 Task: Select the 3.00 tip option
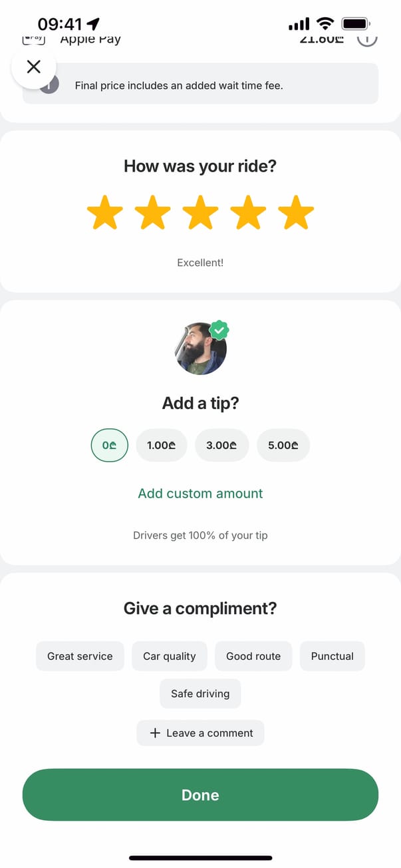pos(221,445)
